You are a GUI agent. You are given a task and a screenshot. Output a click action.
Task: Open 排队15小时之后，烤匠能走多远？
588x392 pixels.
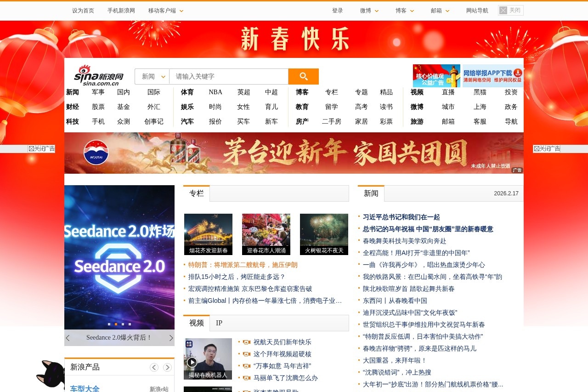click(x=237, y=277)
